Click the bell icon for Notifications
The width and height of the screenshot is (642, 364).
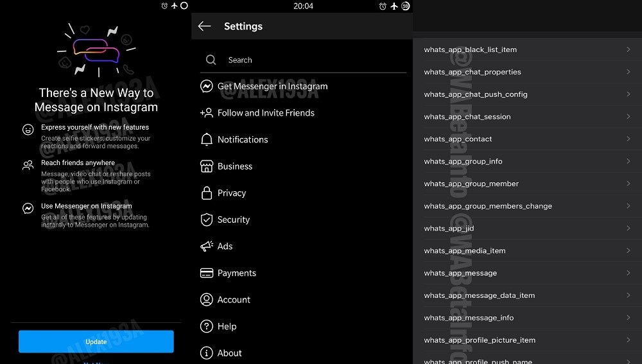(x=206, y=139)
